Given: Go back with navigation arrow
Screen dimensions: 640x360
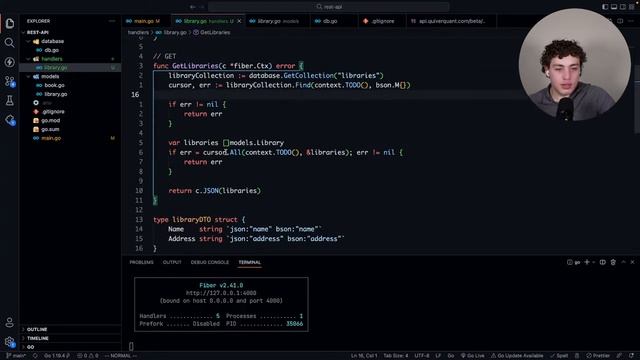Looking at the screenshot, I should tap(193, 7).
